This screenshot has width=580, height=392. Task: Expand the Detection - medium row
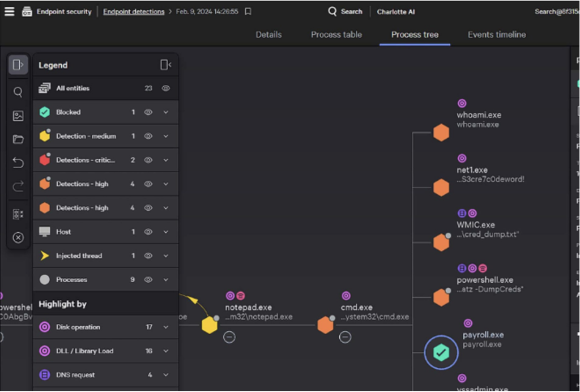[166, 136]
